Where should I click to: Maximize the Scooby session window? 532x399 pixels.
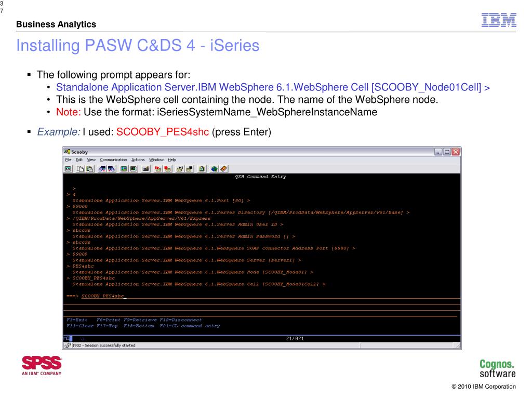pyautogui.click(x=447, y=152)
